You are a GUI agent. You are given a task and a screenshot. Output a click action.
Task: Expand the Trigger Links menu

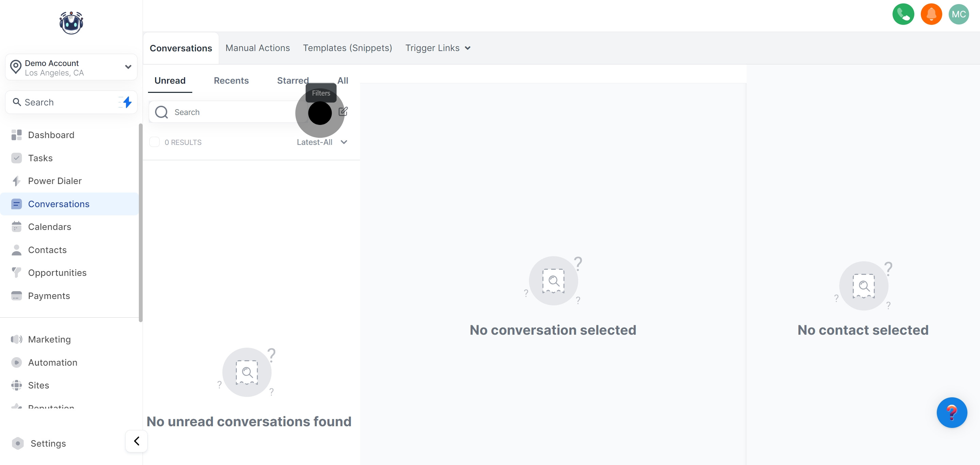(438, 48)
